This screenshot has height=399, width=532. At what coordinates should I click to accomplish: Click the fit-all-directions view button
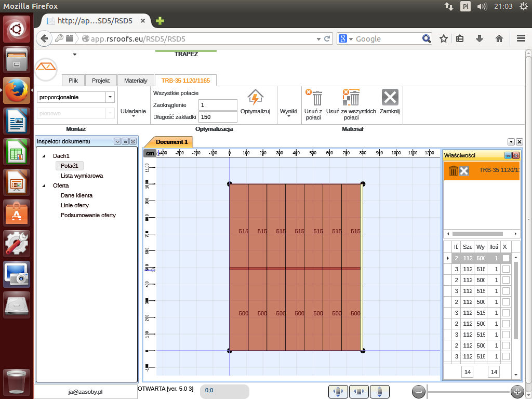(x=338, y=391)
